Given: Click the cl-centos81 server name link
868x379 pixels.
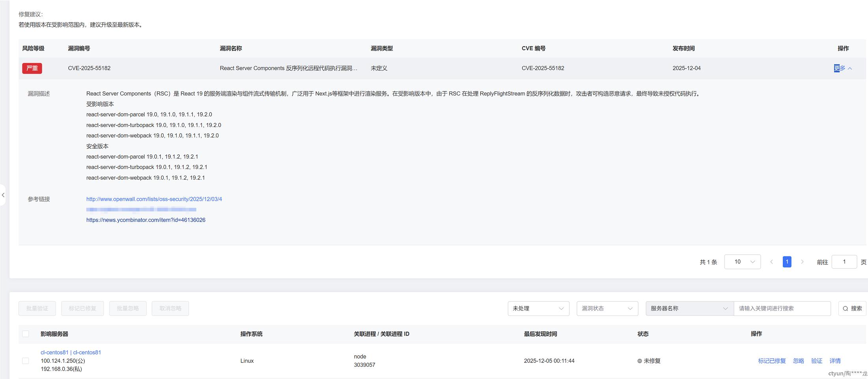Looking at the screenshot, I should (x=54, y=352).
